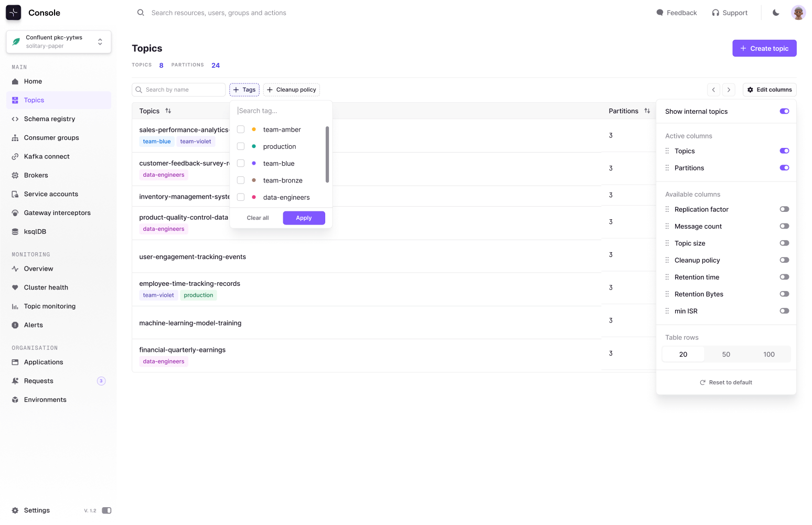The image size is (812, 525).
Task: Enable the Replication factor column toggle
Action: pyautogui.click(x=784, y=209)
